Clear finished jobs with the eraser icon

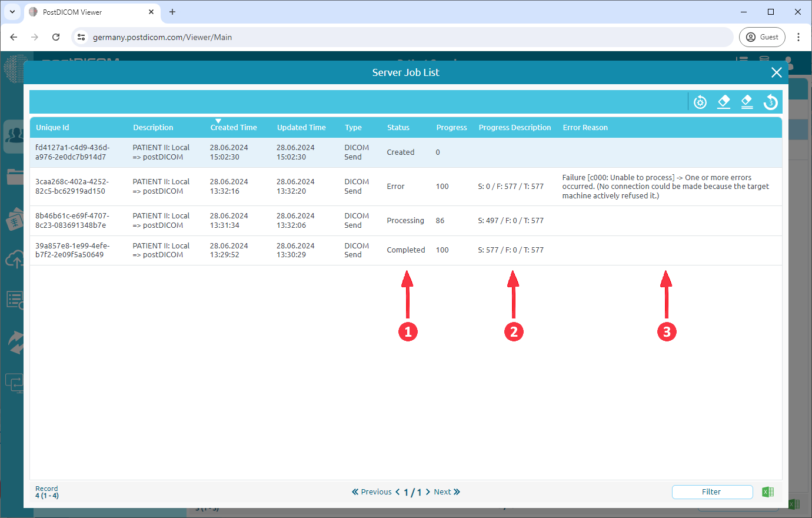(x=724, y=102)
